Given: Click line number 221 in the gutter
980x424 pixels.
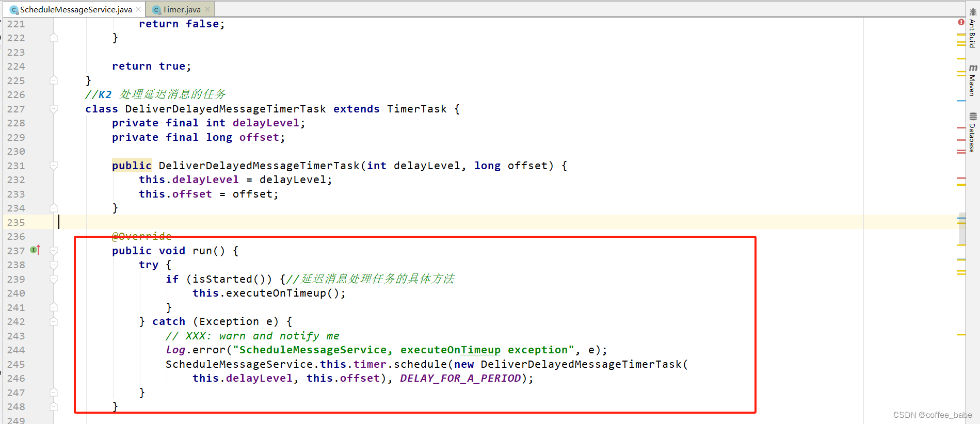Looking at the screenshot, I should [16, 24].
